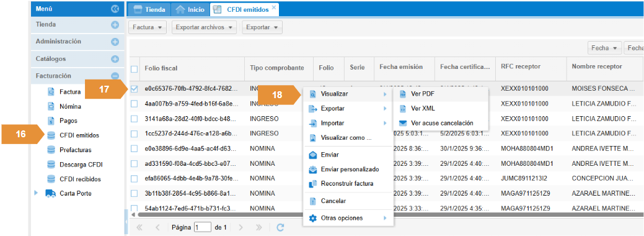
Task: Click the Pagos document icon
Action: click(51, 120)
